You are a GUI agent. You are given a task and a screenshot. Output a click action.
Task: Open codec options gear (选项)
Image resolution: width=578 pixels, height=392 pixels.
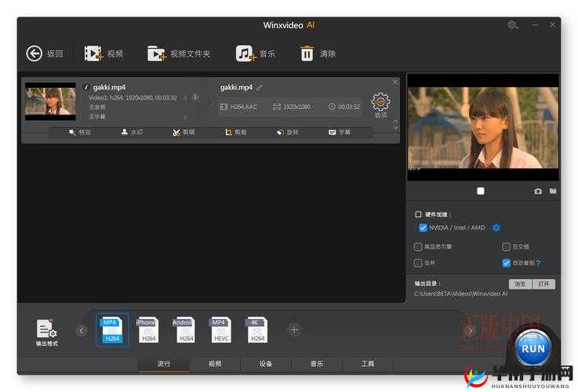[x=380, y=102]
